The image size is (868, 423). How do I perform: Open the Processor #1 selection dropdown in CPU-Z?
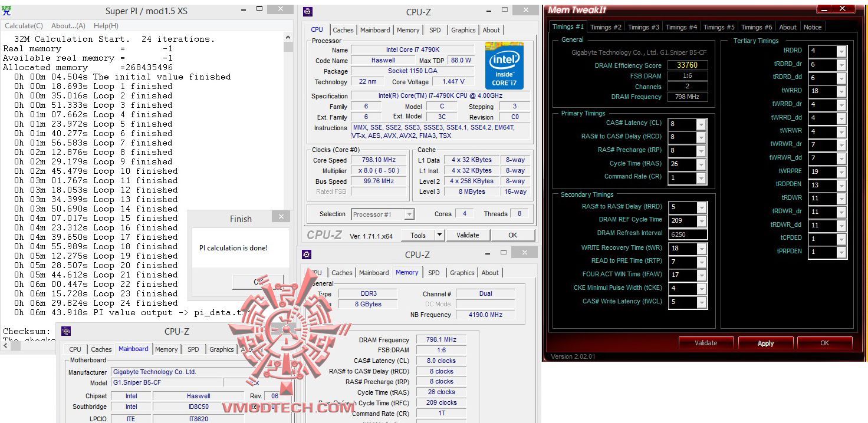click(x=383, y=214)
